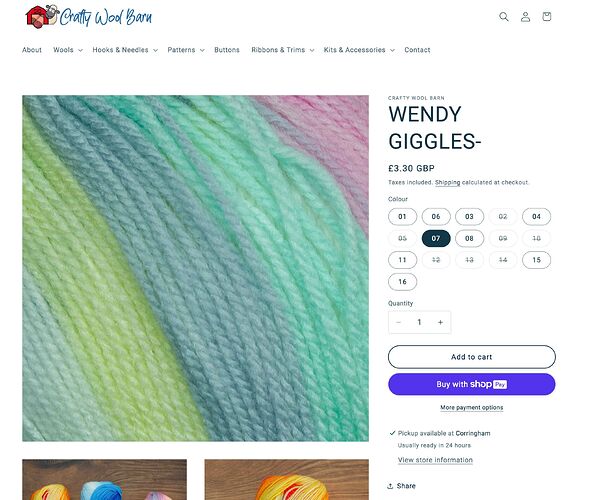Open the search magnifier icon
601x500 pixels.
[x=504, y=16]
